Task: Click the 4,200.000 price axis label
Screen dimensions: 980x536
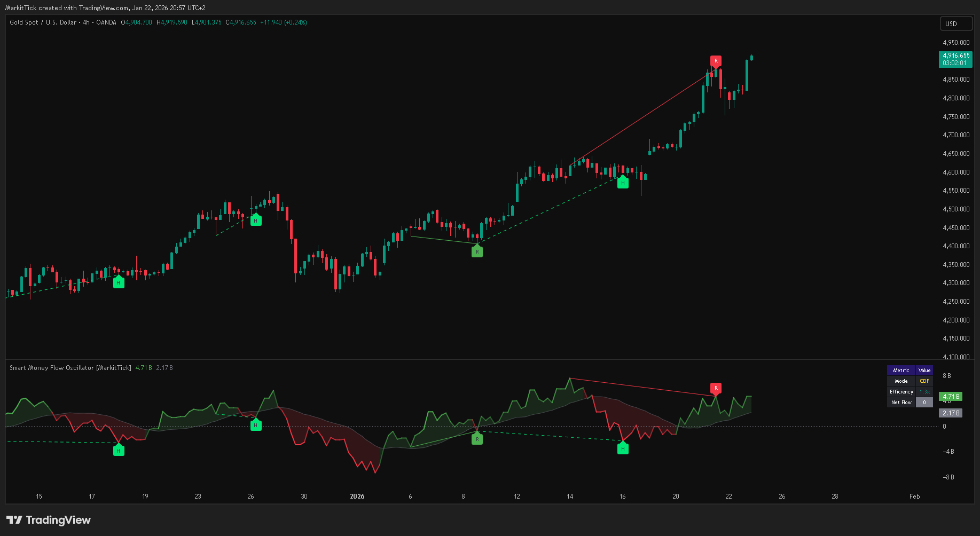Action: click(x=956, y=320)
